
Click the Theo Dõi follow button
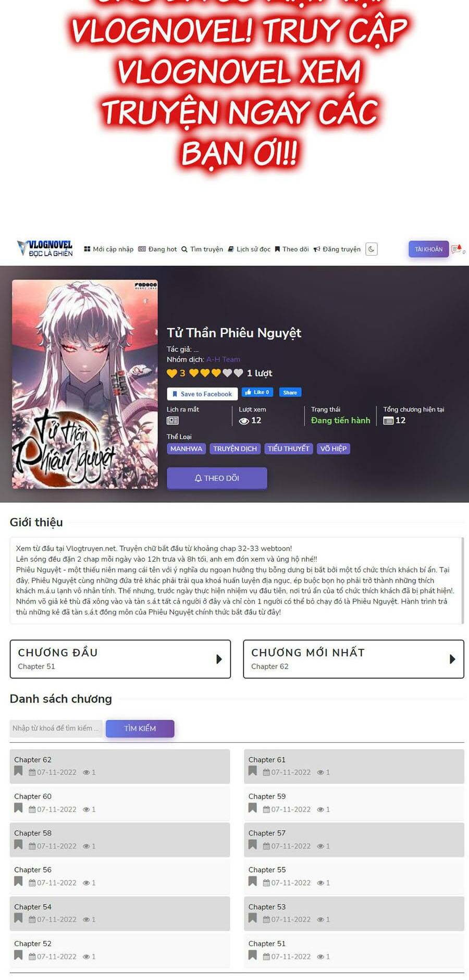pos(217,478)
